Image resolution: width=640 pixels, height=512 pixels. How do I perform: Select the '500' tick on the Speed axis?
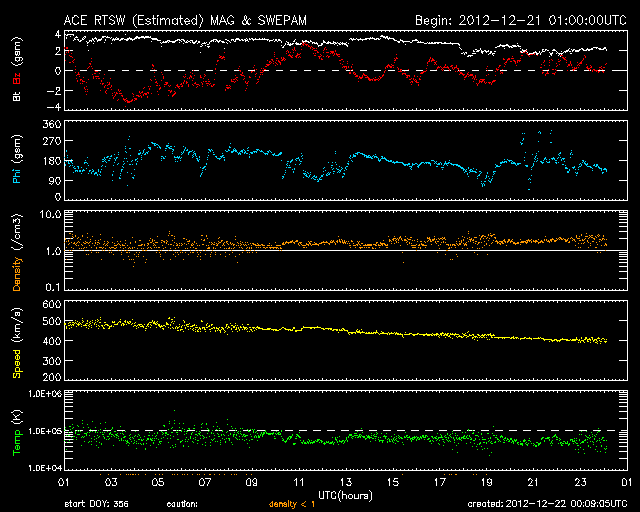[52, 321]
